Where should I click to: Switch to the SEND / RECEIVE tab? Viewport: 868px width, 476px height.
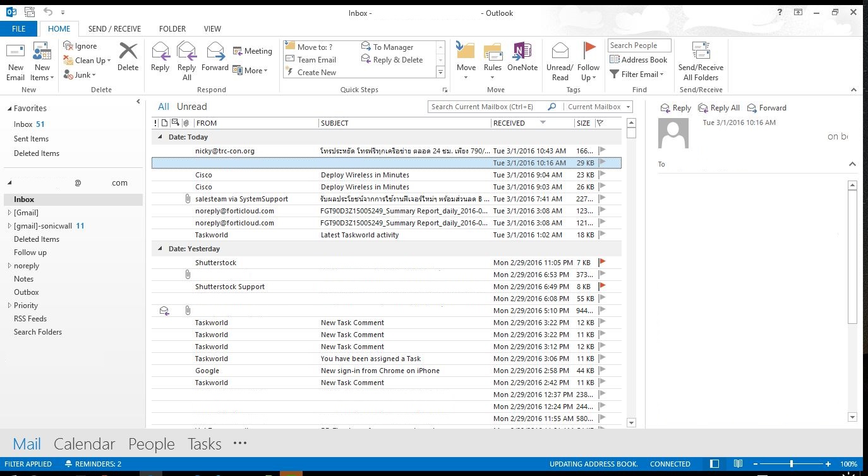coord(114,28)
